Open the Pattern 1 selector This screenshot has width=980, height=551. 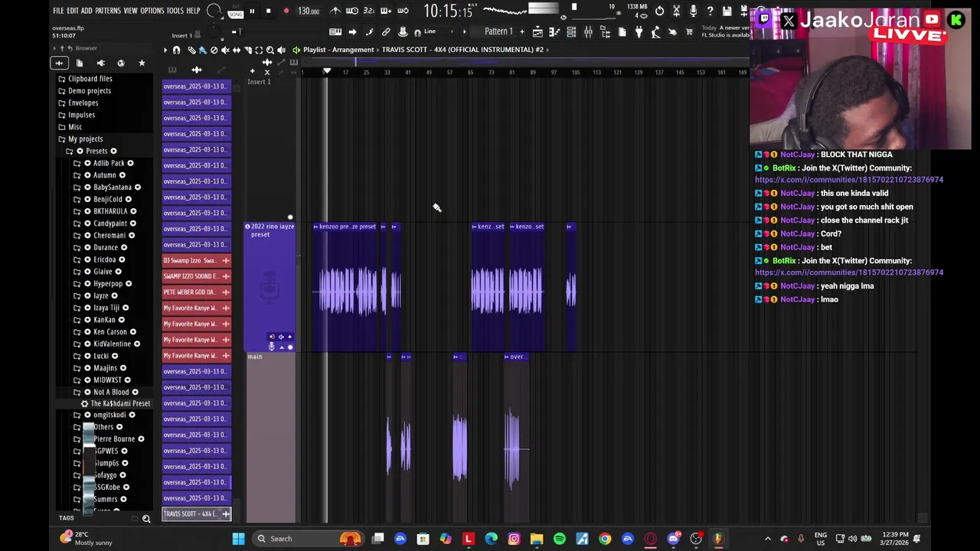click(498, 31)
